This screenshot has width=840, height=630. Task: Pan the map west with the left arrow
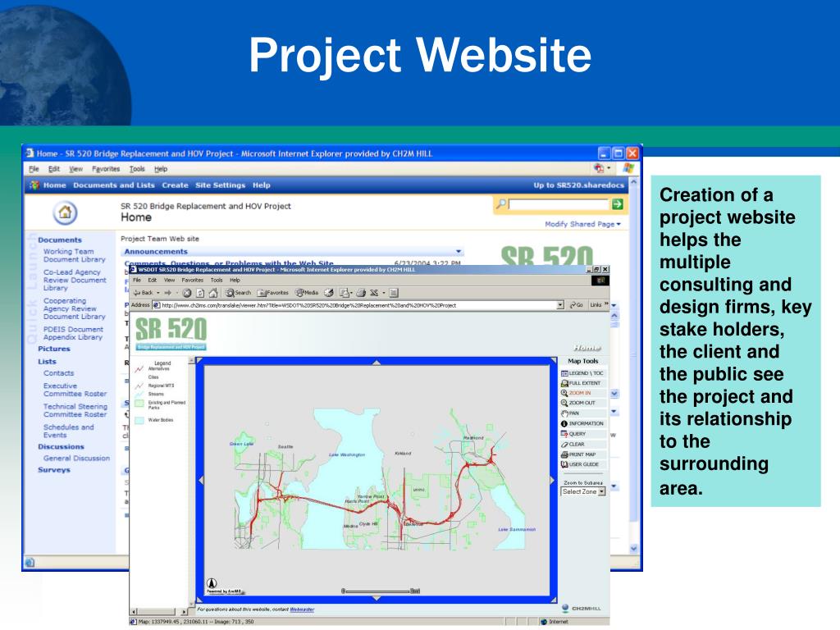tap(202, 481)
